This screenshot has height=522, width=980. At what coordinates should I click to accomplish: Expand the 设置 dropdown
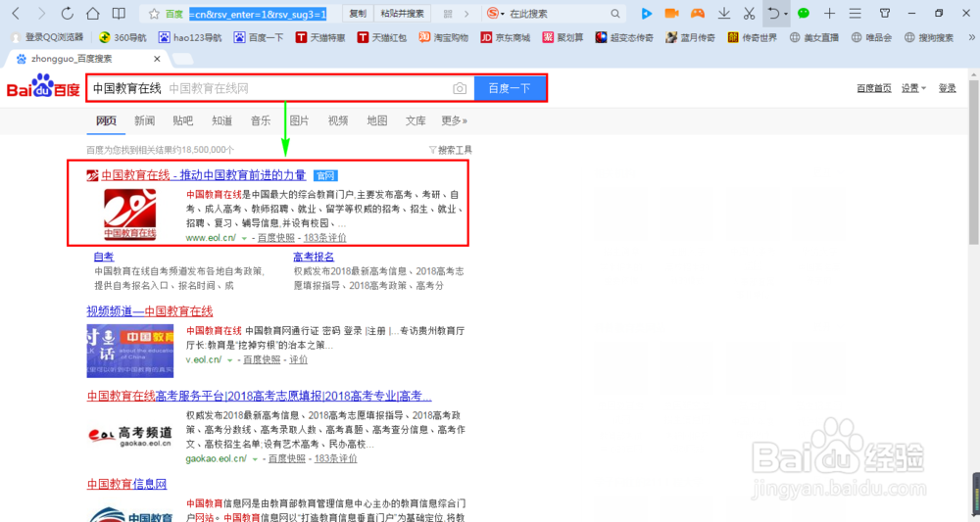click(x=913, y=89)
